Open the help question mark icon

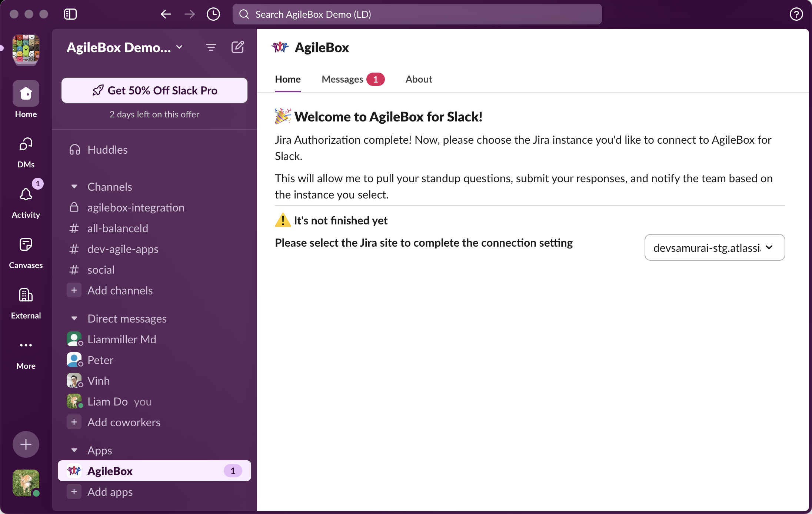796,14
